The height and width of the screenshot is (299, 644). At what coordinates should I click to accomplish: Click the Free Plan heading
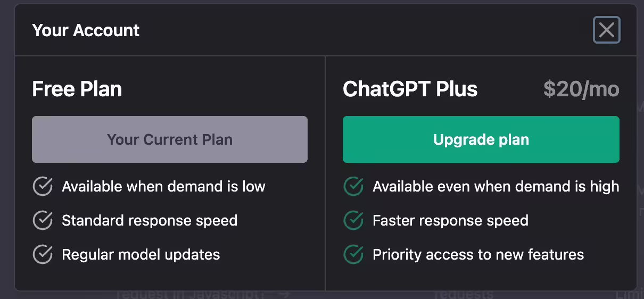pos(77,89)
